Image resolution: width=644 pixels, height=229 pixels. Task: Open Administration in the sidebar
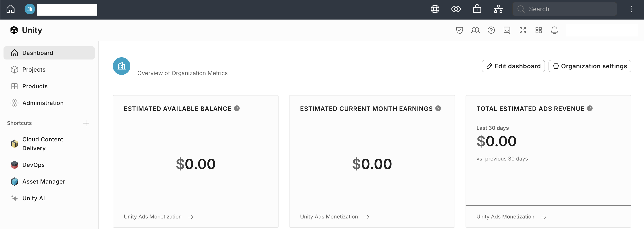pyautogui.click(x=43, y=103)
